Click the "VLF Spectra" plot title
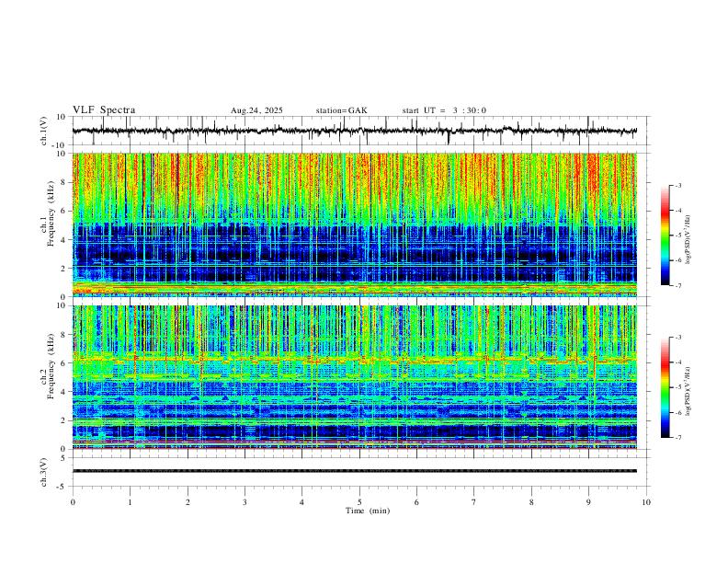728x563 pixels. pos(104,110)
